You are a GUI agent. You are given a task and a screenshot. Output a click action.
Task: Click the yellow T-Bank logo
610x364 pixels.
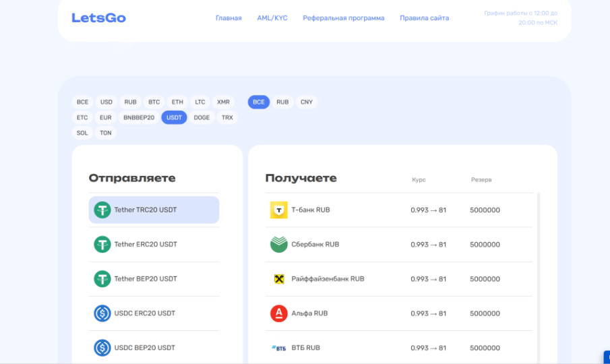pyautogui.click(x=278, y=210)
